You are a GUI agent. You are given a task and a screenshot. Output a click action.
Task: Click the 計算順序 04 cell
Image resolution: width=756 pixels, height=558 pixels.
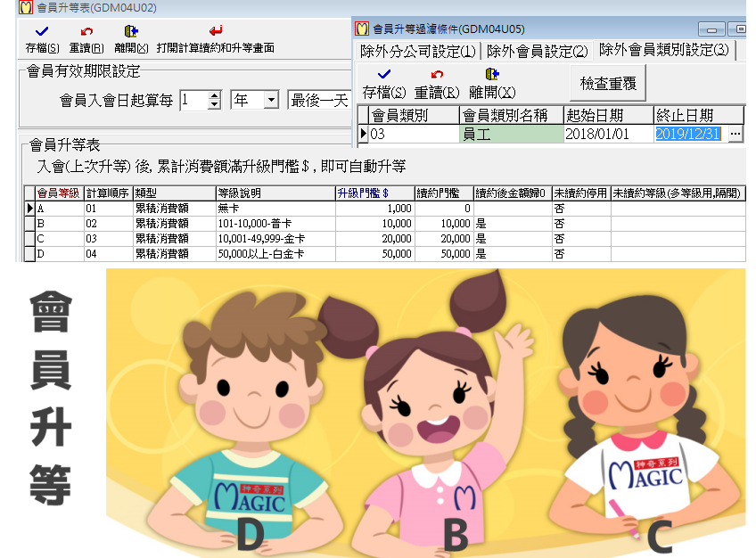pos(108,253)
